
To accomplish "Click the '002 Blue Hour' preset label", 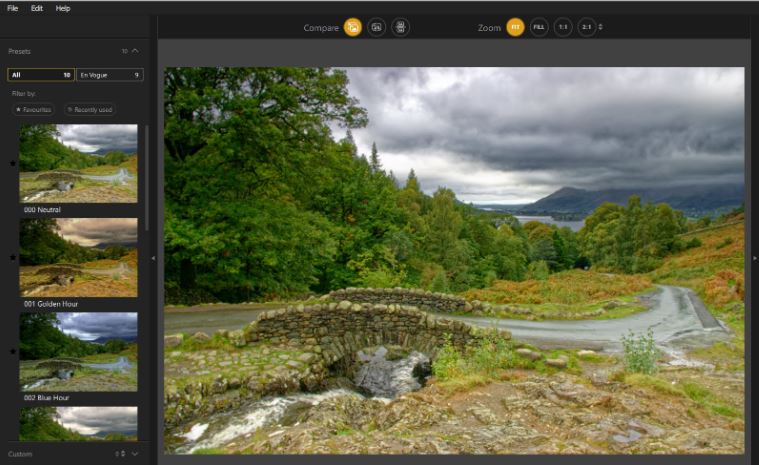I will [x=46, y=398].
